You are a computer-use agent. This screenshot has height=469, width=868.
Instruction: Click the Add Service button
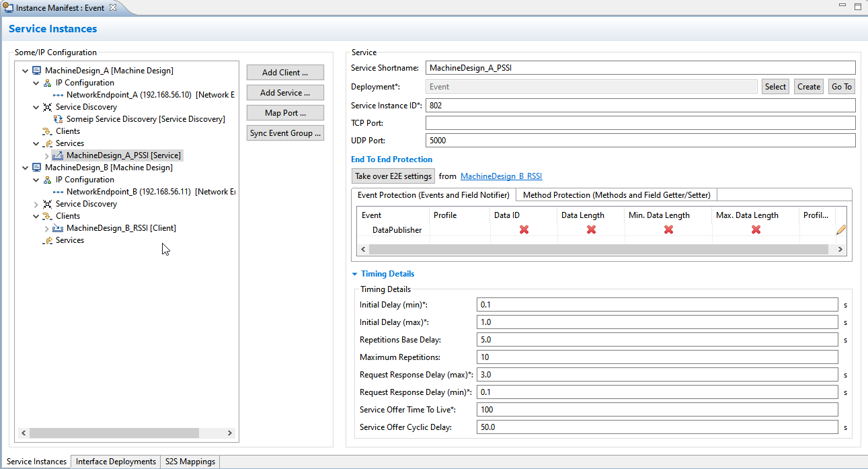285,93
